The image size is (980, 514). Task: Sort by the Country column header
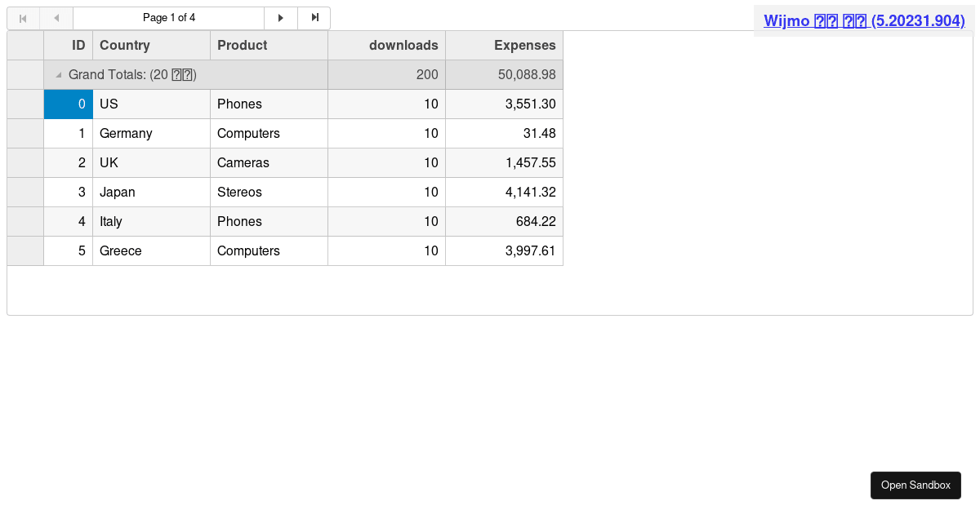point(151,46)
